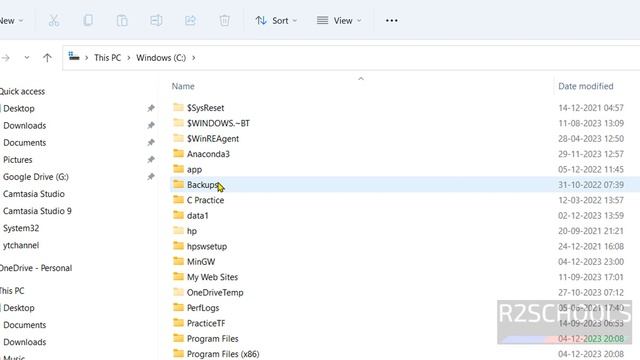The width and height of the screenshot is (640, 360).
Task: Select the $WinREAgent folder icon
Action: [178, 138]
